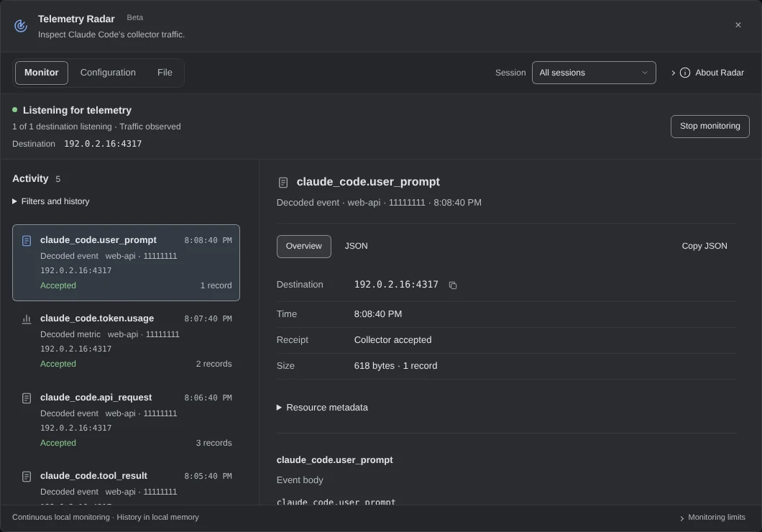Click the Activity count badge 5
This screenshot has height=532, width=762.
pos(58,179)
